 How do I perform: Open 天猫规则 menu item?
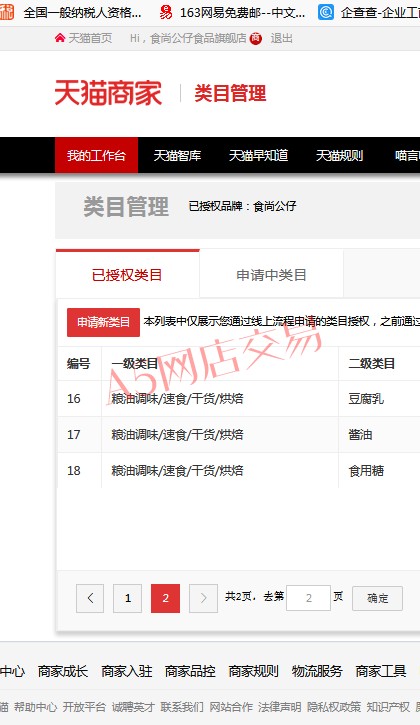tap(340, 155)
